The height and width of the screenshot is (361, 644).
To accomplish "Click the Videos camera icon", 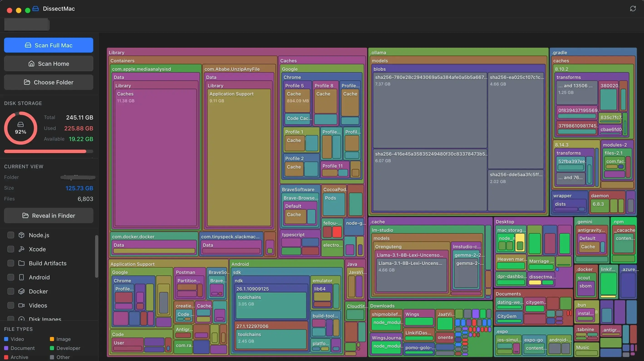I will (x=22, y=305).
